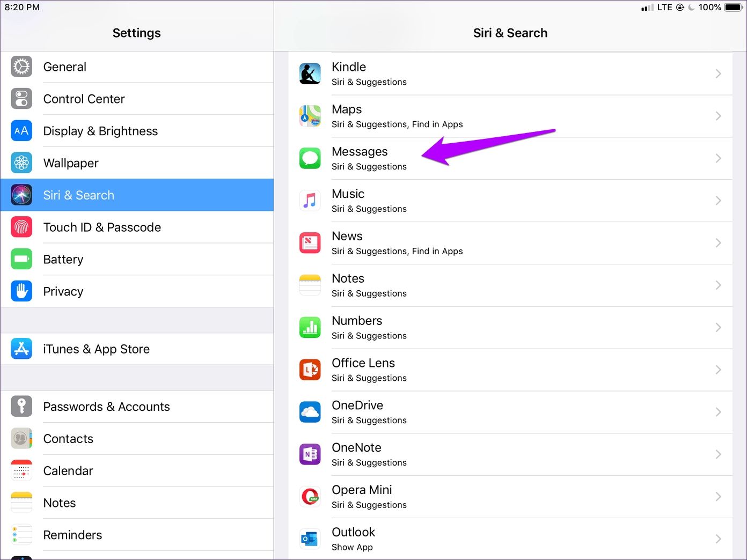
Task: Open News row disclosure chevron
Action: tap(719, 243)
